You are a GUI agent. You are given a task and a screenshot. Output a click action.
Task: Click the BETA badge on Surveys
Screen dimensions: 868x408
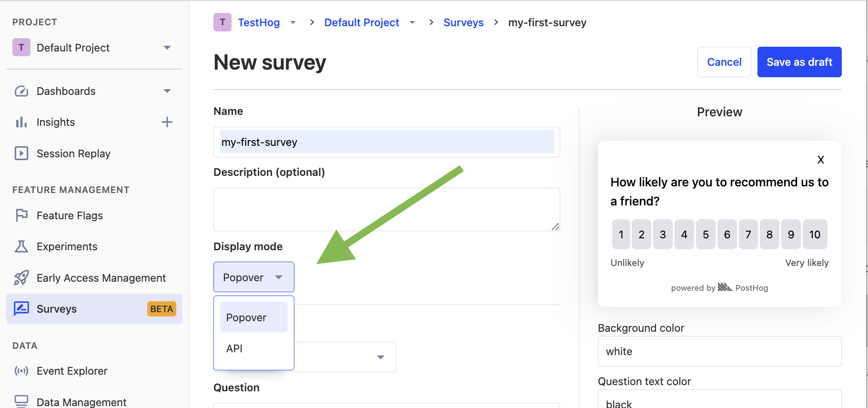161,309
